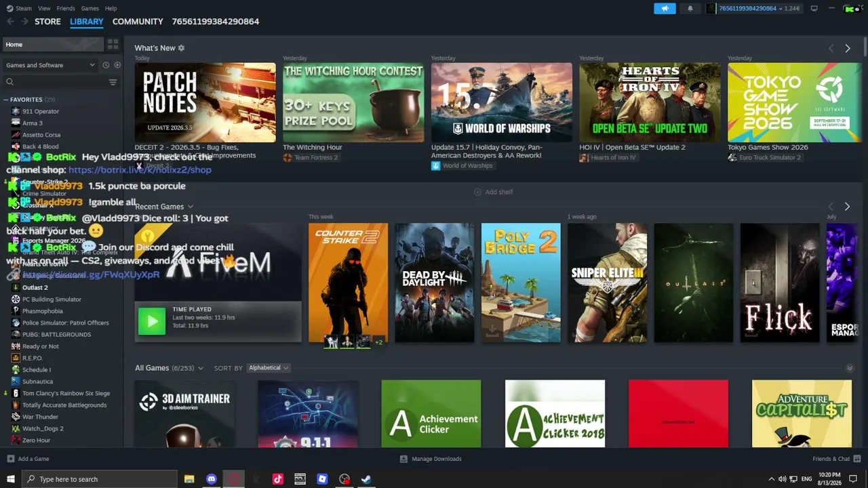Collapse the Favorites category
868x488 pixels.
coord(5,100)
